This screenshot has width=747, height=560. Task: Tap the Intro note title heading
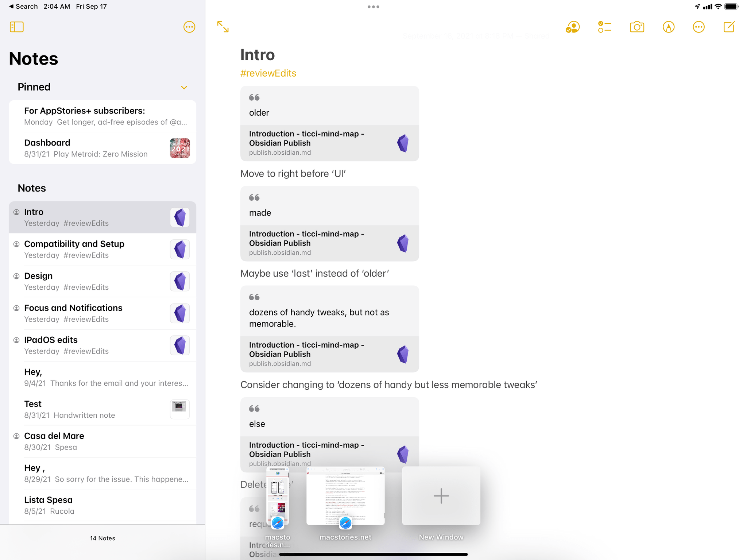[x=258, y=55]
